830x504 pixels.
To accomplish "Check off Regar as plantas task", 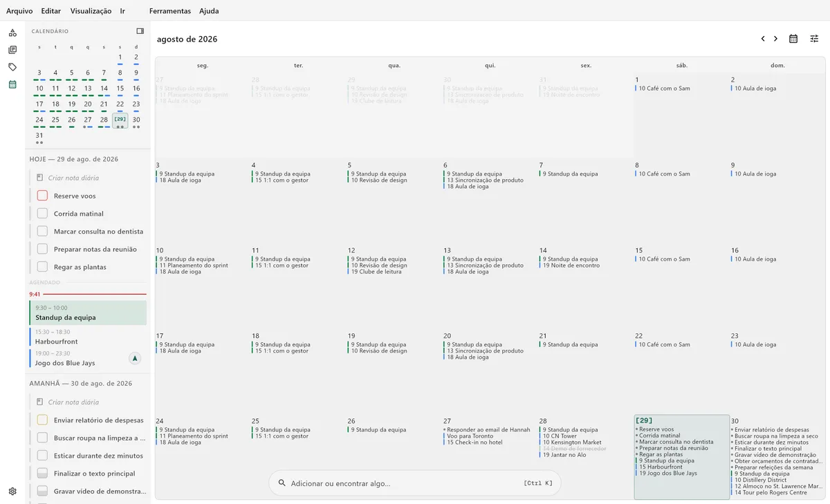I will (x=42, y=267).
